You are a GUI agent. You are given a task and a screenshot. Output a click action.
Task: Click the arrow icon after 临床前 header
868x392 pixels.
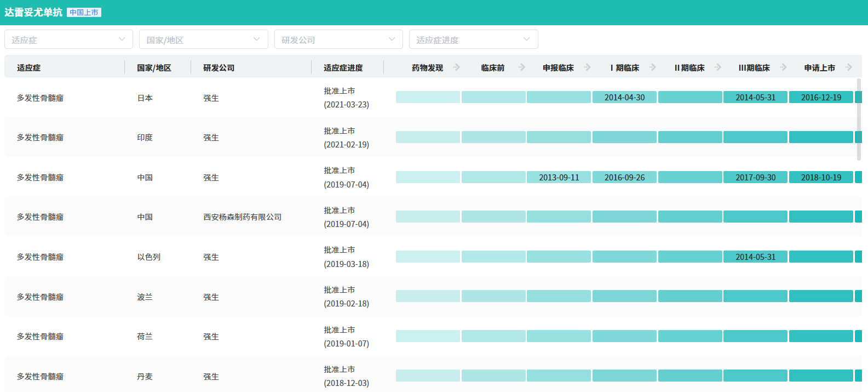click(522, 67)
